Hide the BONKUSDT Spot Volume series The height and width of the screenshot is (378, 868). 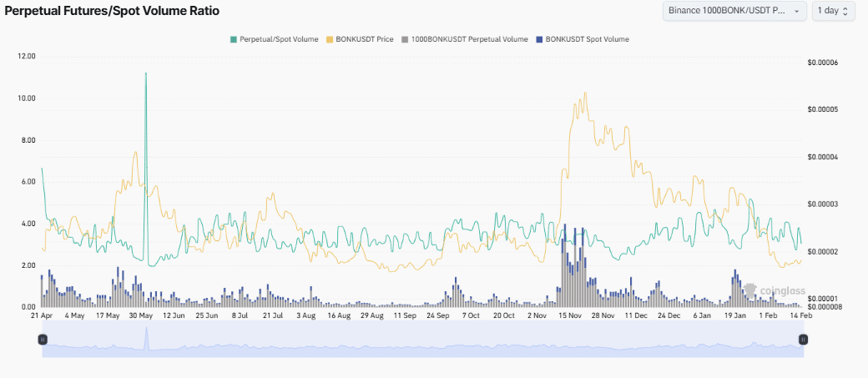pyautogui.click(x=587, y=39)
